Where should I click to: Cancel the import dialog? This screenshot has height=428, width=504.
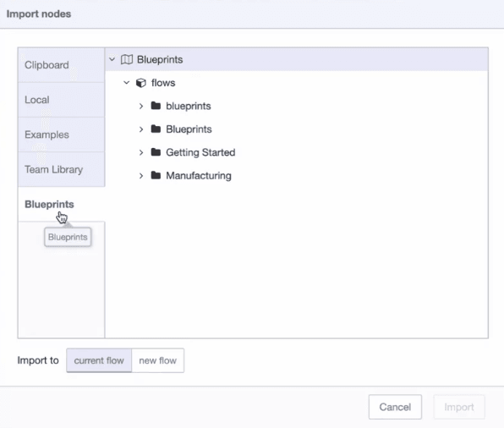pos(395,407)
